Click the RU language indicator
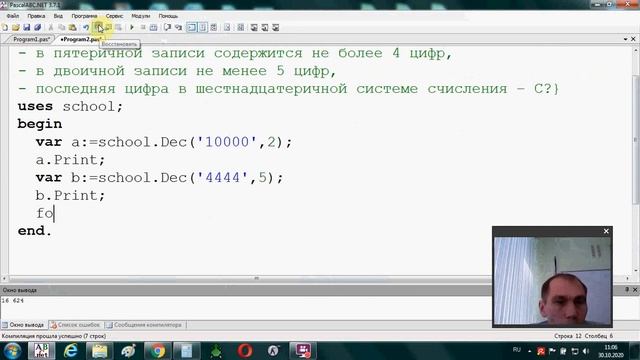Screen dimensions: 640x360 (517, 350)
